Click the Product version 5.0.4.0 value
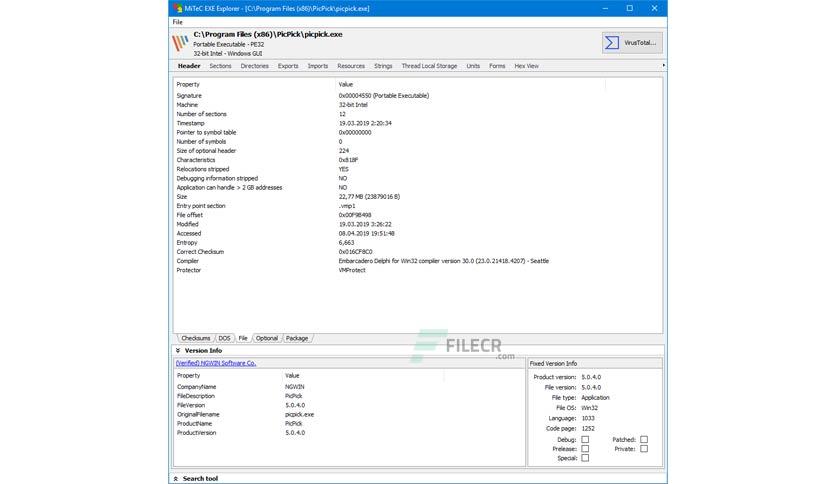The height and width of the screenshot is (484, 836). 591,377
